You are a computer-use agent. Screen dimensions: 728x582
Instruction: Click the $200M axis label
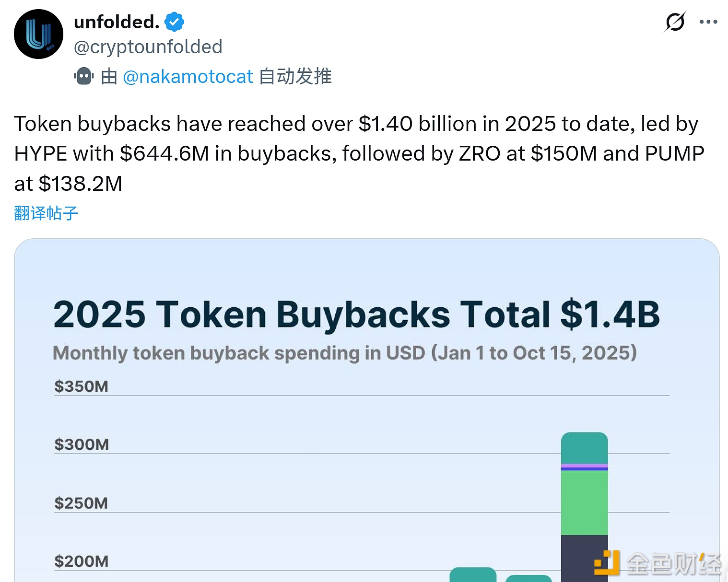[82, 560]
